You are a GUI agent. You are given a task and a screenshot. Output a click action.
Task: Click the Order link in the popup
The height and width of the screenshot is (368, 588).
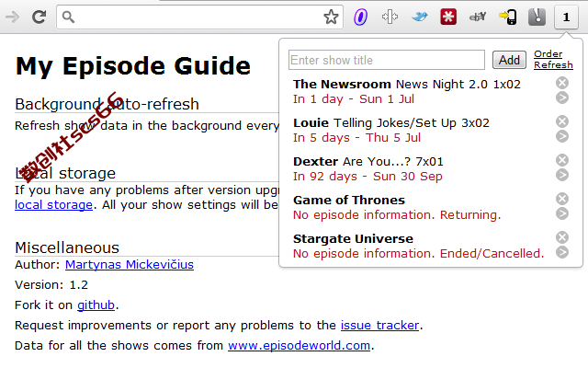[548, 54]
